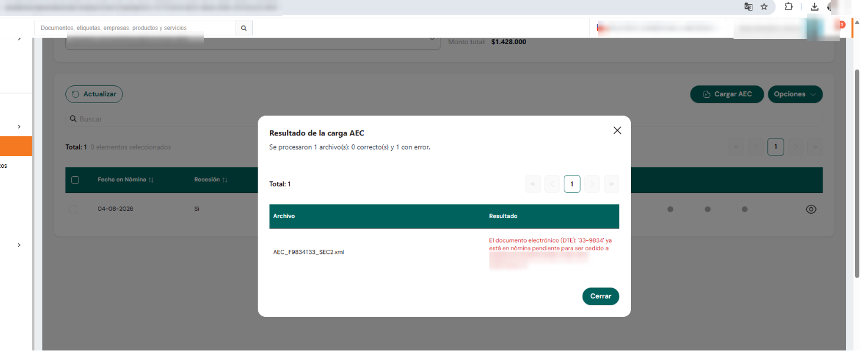Image resolution: width=868 pixels, height=354 pixels.
Task: Toggle the checkbox for row 04-08-2026
Action: 73,209
